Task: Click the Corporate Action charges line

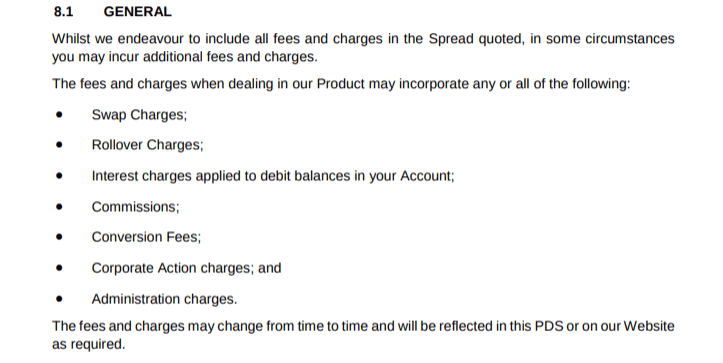Action: (186, 268)
